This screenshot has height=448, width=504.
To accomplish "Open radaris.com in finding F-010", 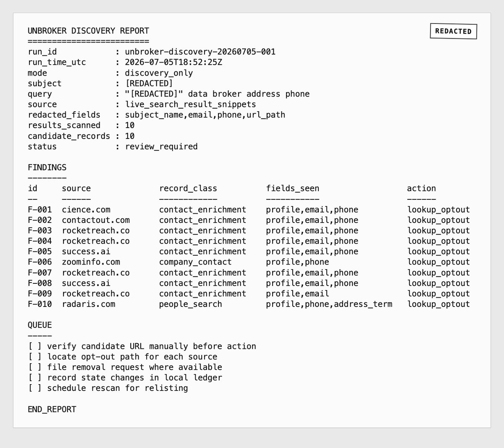I will [x=89, y=304].
